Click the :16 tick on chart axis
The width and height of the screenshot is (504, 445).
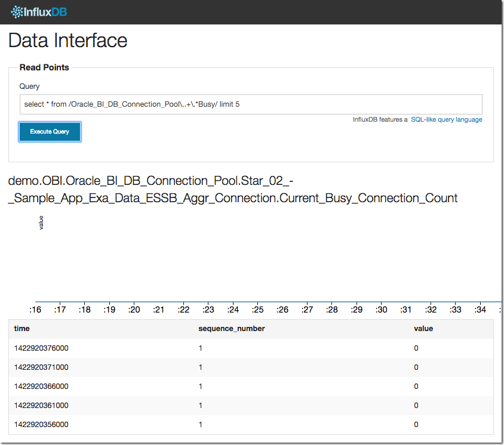point(35,310)
